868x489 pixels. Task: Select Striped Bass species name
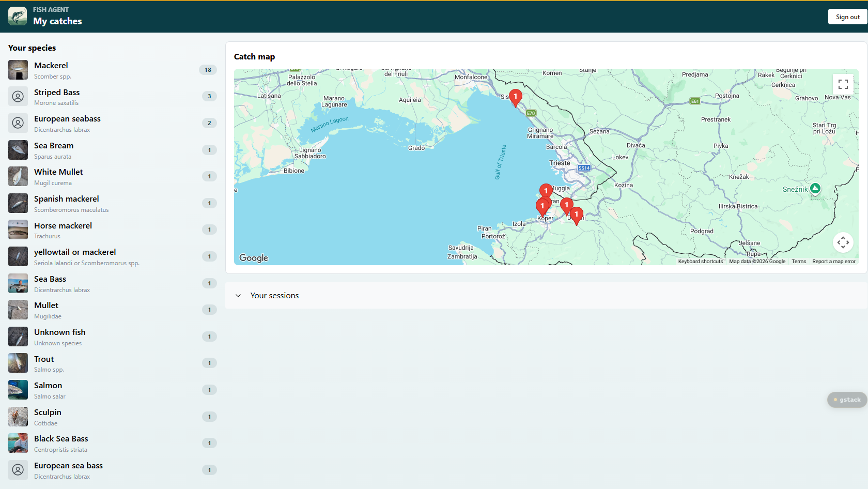tap(57, 93)
